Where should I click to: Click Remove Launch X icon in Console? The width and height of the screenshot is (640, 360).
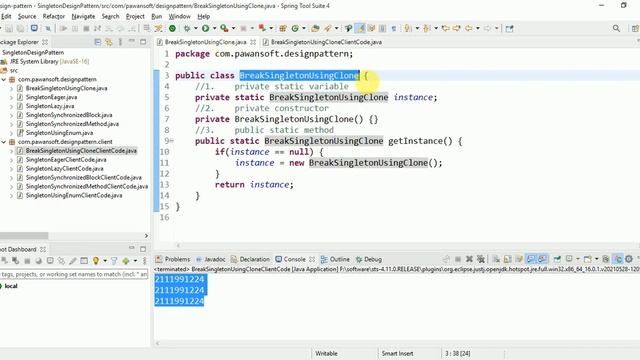[x=469, y=259]
